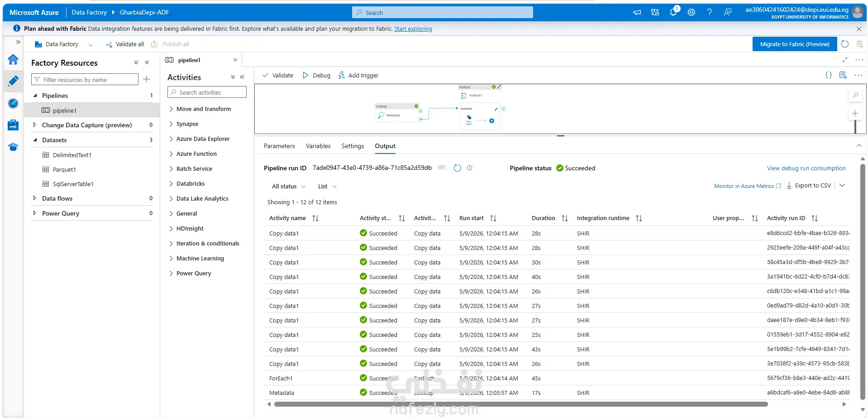Expand the pipeline canvas to full screen
The image size is (868, 418).
click(x=844, y=60)
